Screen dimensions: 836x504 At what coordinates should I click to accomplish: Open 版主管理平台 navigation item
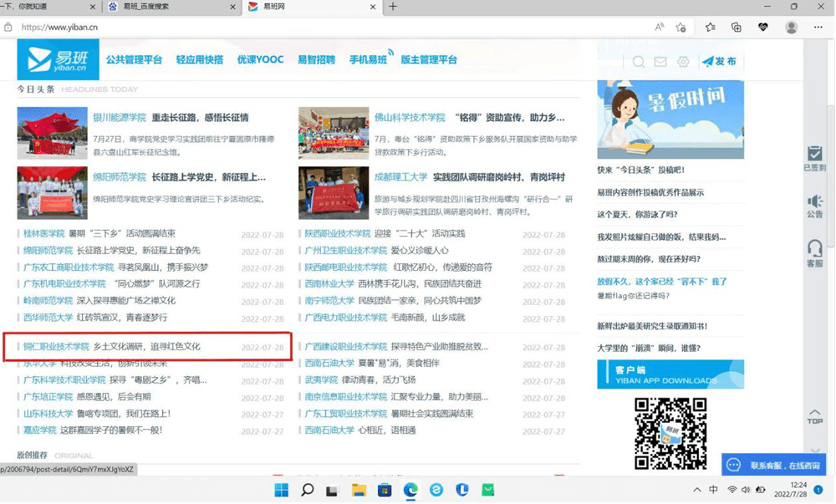[429, 59]
